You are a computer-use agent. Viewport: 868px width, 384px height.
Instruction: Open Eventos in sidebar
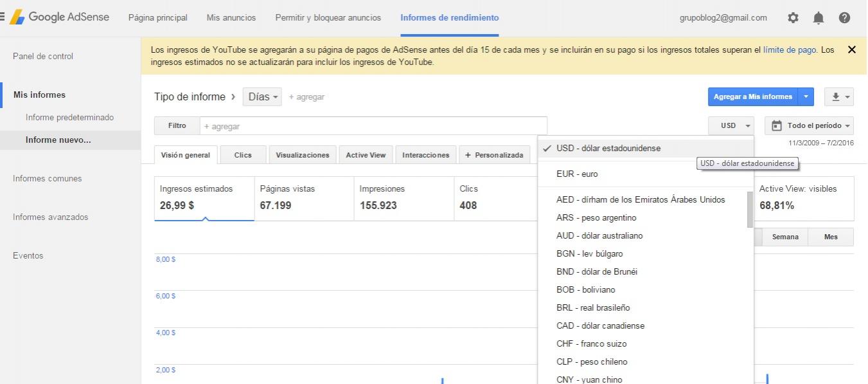(x=28, y=255)
